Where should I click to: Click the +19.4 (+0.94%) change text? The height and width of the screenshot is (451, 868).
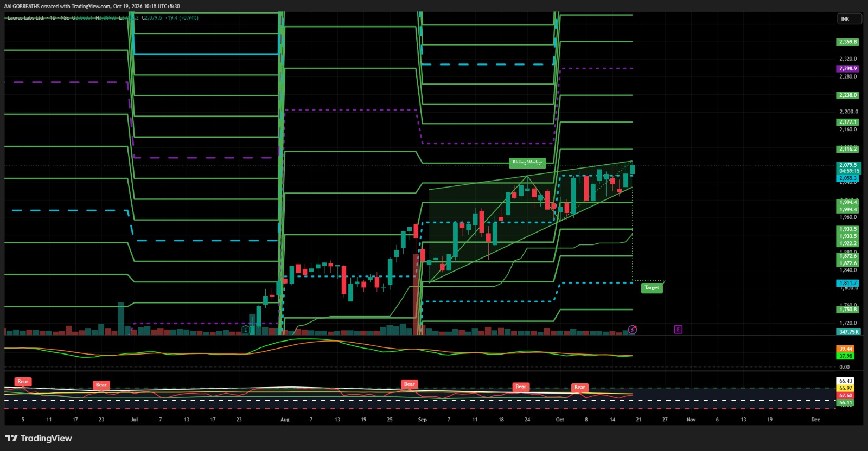(182, 18)
